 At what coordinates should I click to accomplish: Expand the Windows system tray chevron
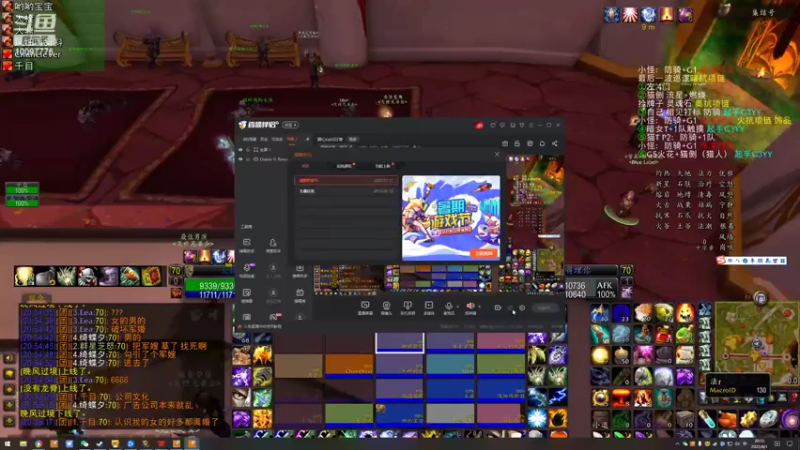[x=678, y=444]
